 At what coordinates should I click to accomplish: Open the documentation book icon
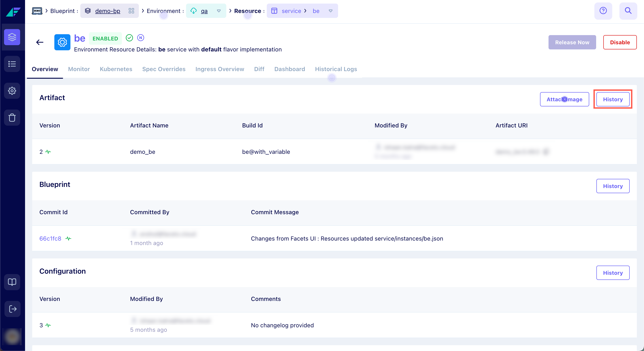tap(12, 282)
